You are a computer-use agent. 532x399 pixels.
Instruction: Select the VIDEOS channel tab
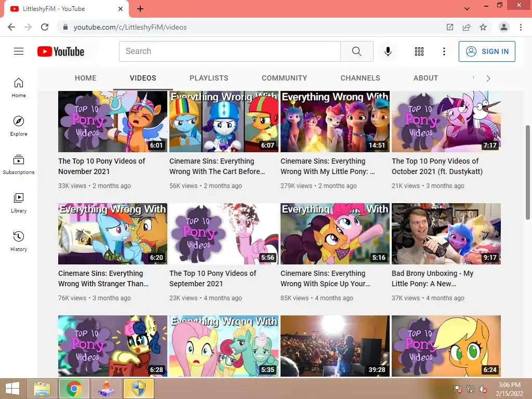coord(143,78)
